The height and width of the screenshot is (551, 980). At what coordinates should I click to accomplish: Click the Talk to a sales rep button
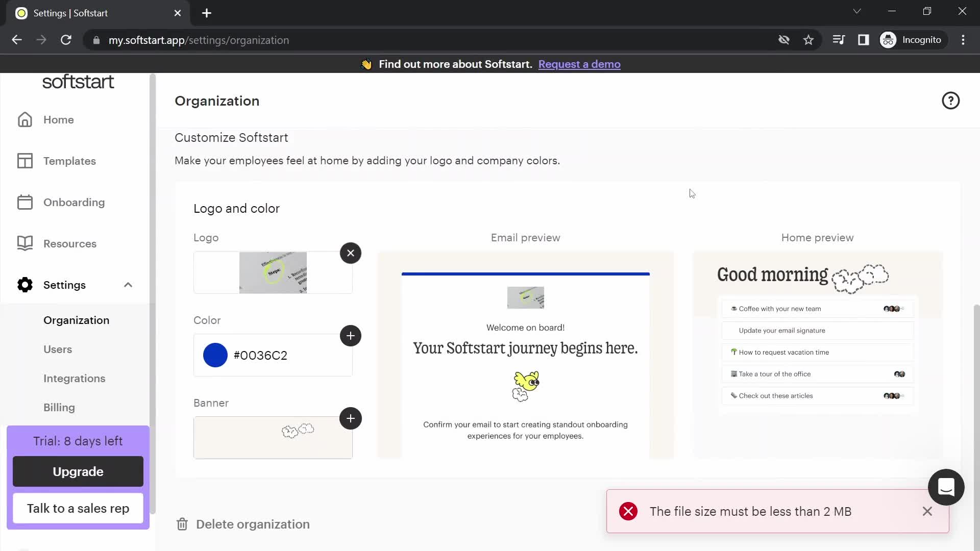[x=78, y=508]
